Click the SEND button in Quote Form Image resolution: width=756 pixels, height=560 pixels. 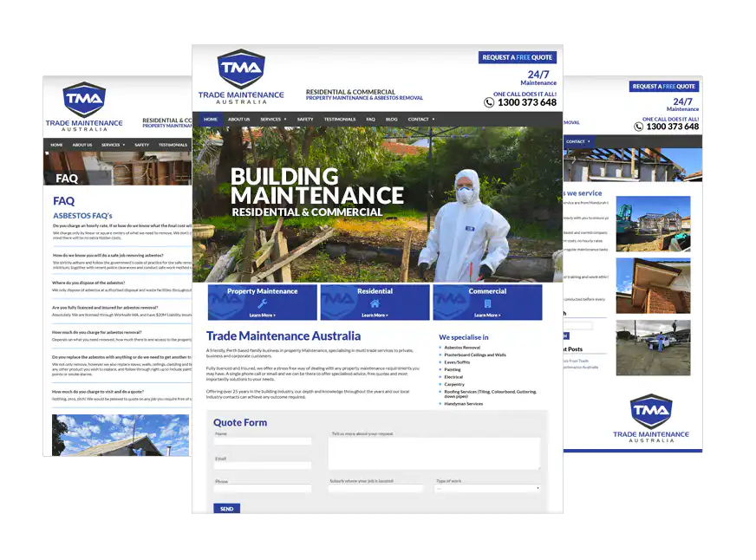226,509
